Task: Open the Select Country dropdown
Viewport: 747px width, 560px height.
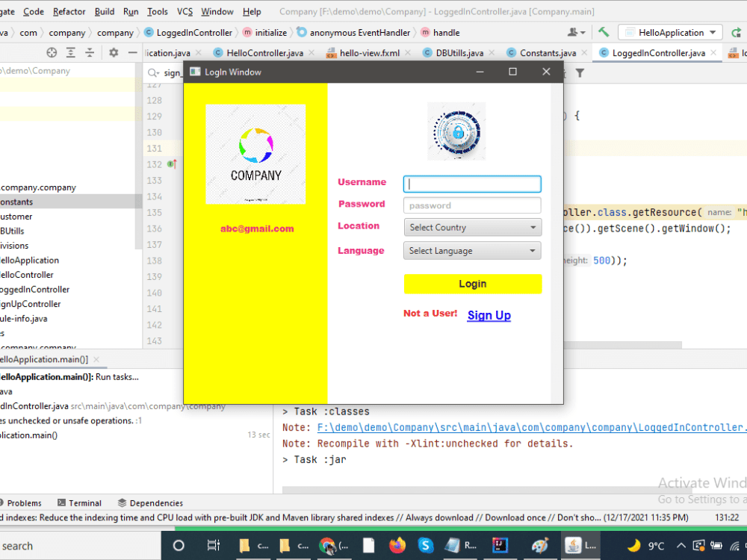Action: [472, 228]
